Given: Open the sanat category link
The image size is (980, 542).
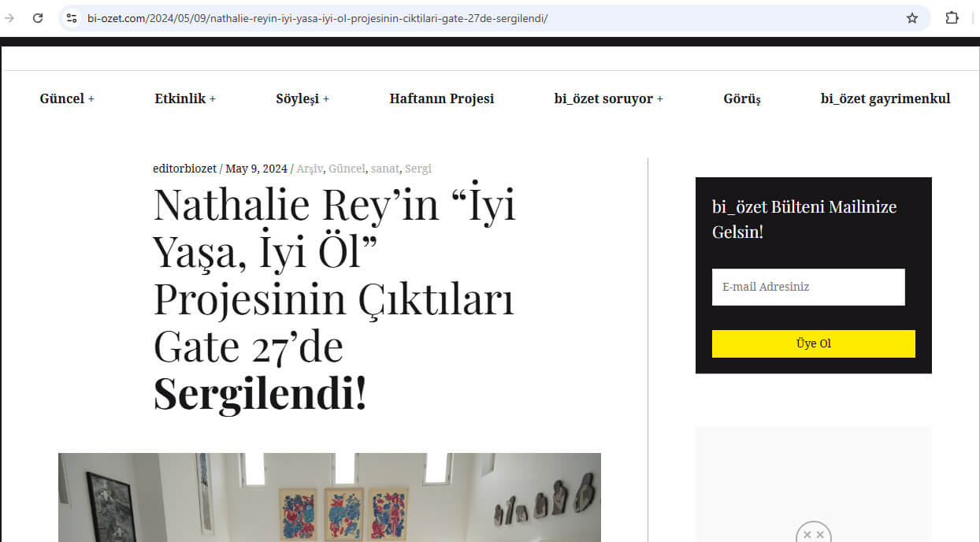Looking at the screenshot, I should pos(384,169).
